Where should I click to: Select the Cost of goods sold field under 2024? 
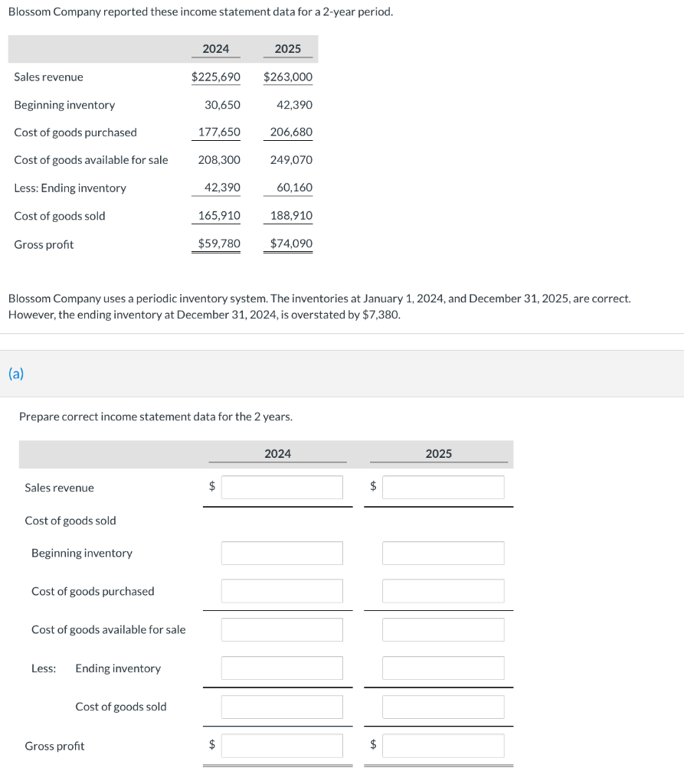282,707
